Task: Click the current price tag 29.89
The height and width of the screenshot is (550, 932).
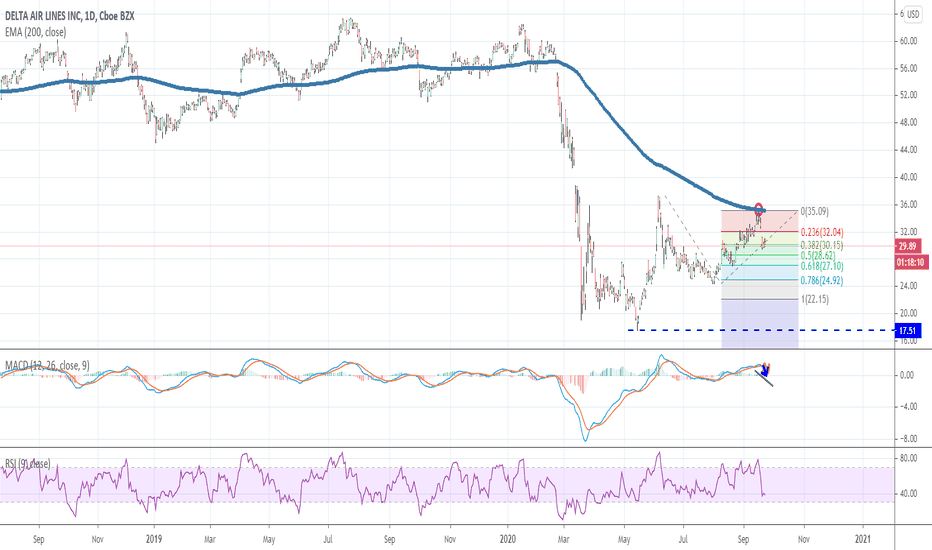Action: click(907, 246)
